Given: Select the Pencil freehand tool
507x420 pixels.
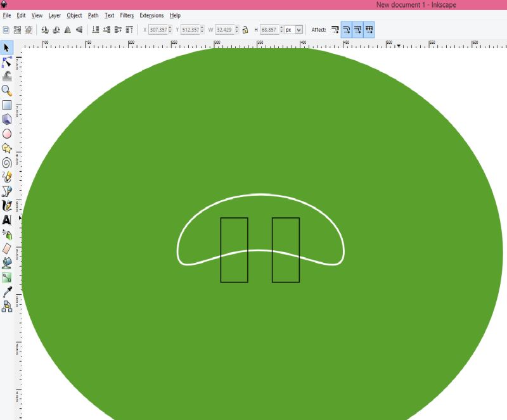Looking at the screenshot, I should [8, 175].
